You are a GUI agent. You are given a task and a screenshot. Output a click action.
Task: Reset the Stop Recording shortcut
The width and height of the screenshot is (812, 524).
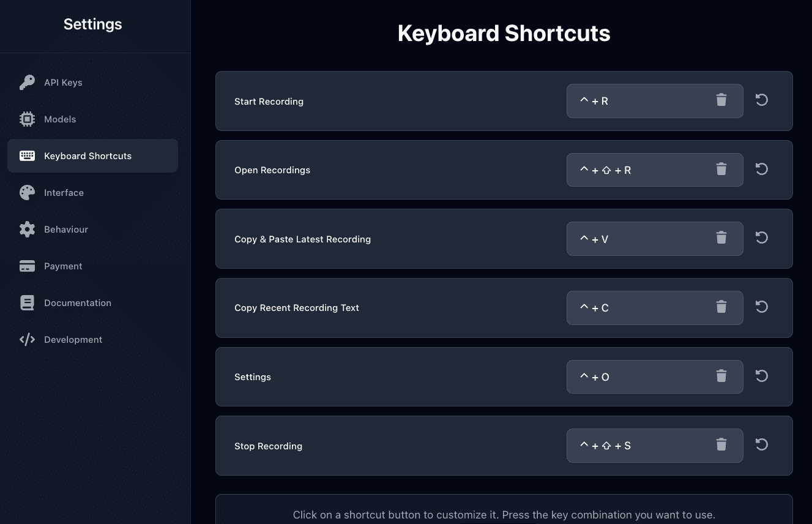tap(762, 445)
